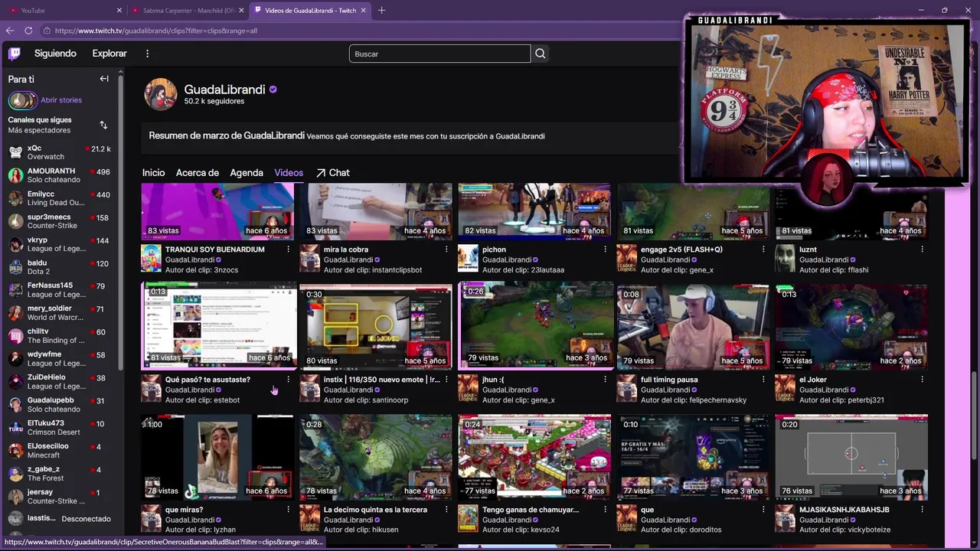This screenshot has width=980, height=551.
Task: Click the search magnifier button
Action: pyautogui.click(x=541, y=54)
